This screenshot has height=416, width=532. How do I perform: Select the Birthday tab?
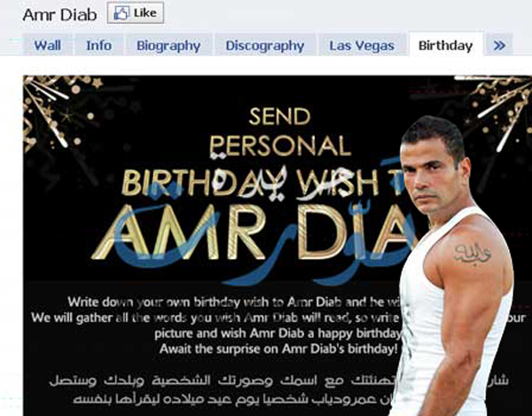(445, 44)
